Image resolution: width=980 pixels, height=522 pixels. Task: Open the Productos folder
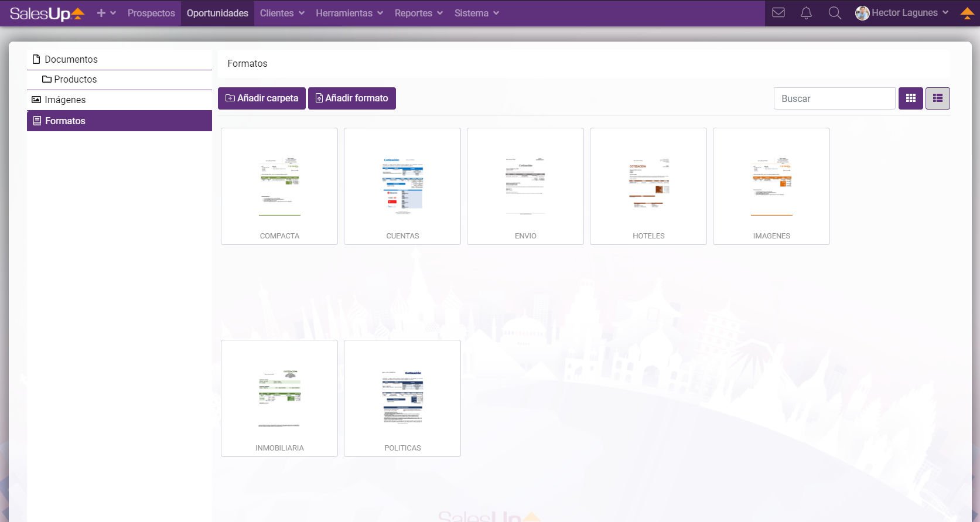pyautogui.click(x=119, y=80)
